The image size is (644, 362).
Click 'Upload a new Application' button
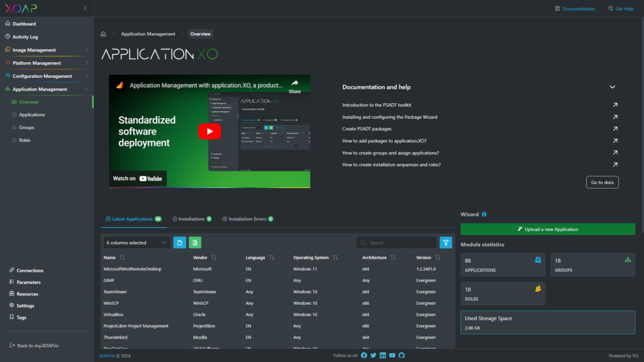point(548,229)
